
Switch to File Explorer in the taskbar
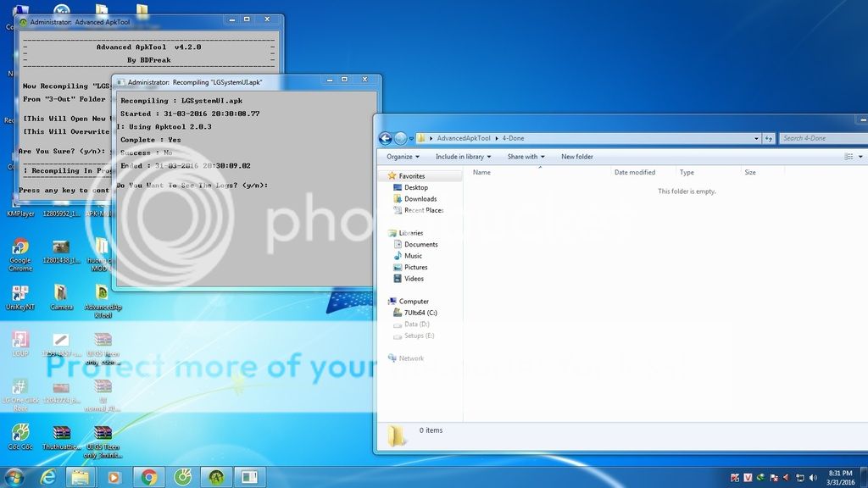pyautogui.click(x=81, y=477)
